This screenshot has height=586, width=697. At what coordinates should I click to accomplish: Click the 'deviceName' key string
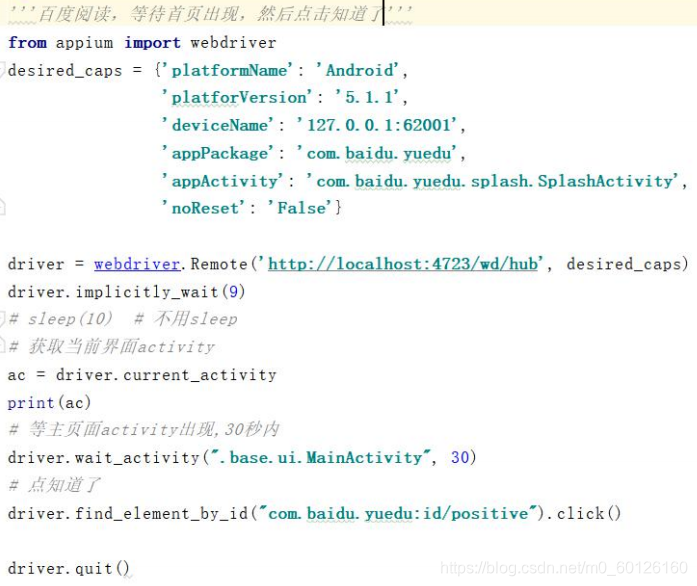218,125
